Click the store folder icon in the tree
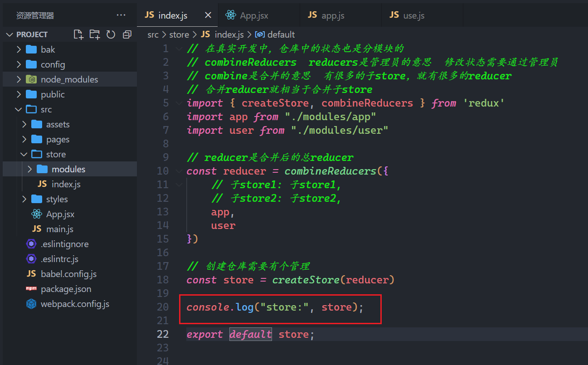 point(37,154)
